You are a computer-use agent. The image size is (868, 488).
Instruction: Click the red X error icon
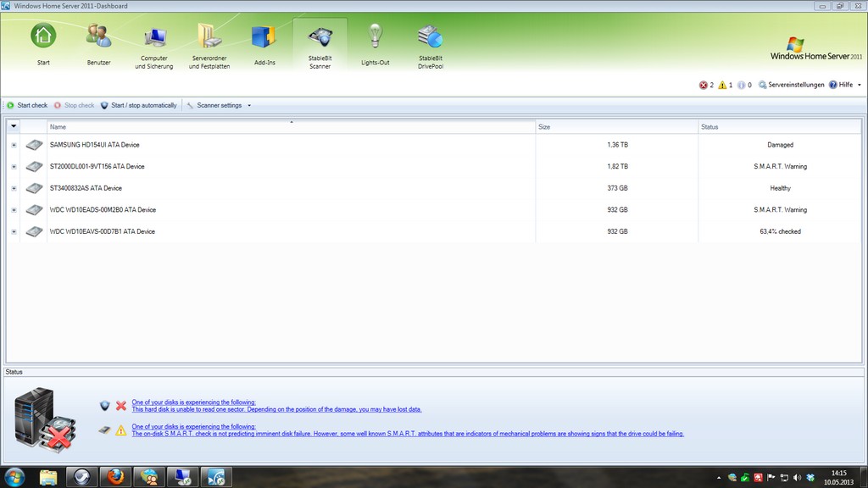pyautogui.click(x=120, y=406)
